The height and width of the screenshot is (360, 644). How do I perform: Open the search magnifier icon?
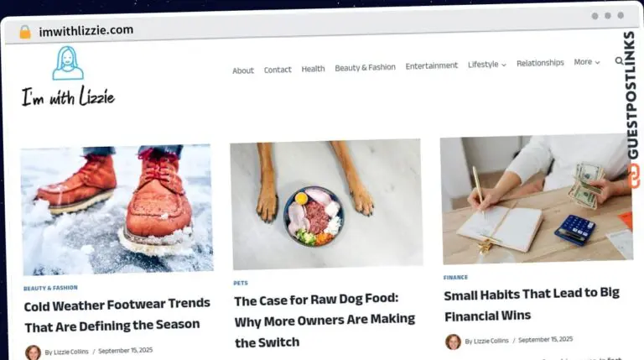(619, 60)
